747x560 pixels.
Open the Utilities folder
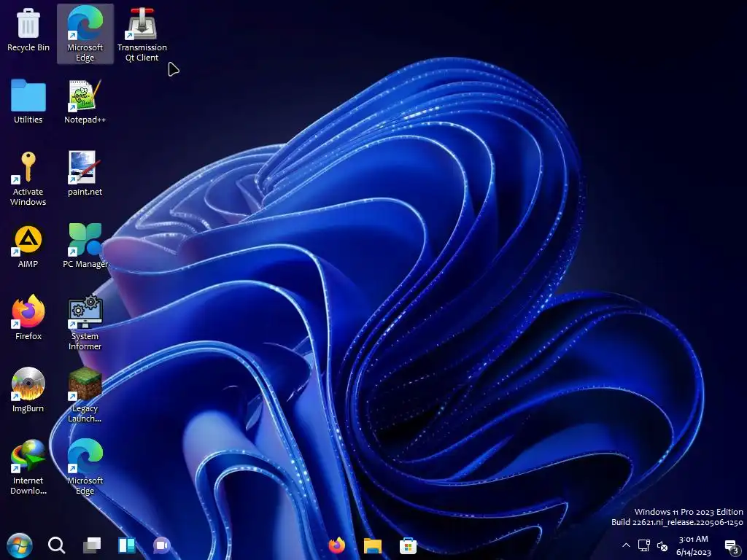coord(28,101)
